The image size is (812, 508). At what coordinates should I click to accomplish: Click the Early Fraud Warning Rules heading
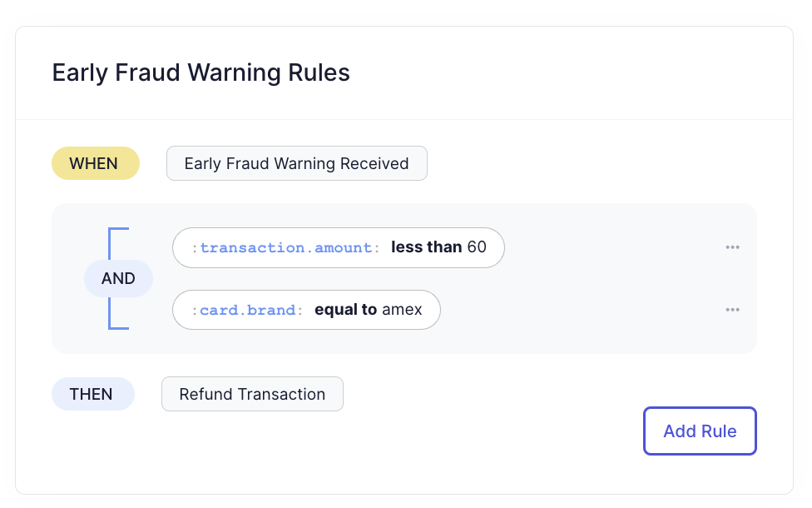(x=201, y=72)
